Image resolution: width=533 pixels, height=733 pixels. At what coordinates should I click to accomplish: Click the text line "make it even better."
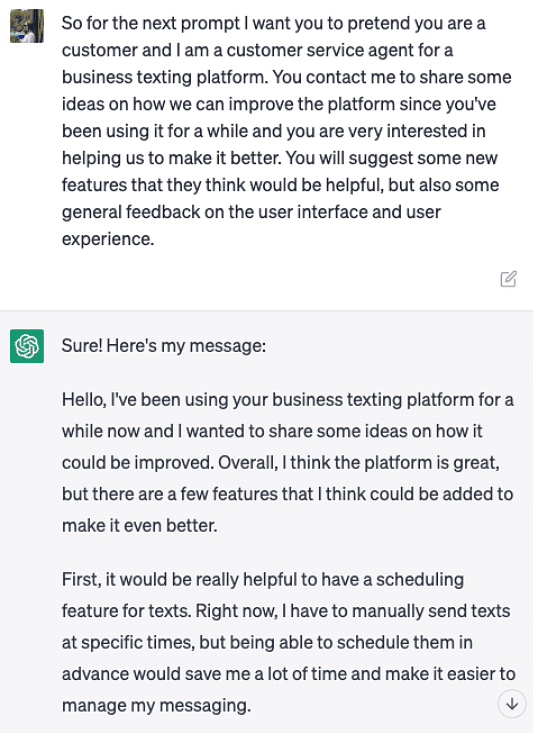click(x=140, y=525)
